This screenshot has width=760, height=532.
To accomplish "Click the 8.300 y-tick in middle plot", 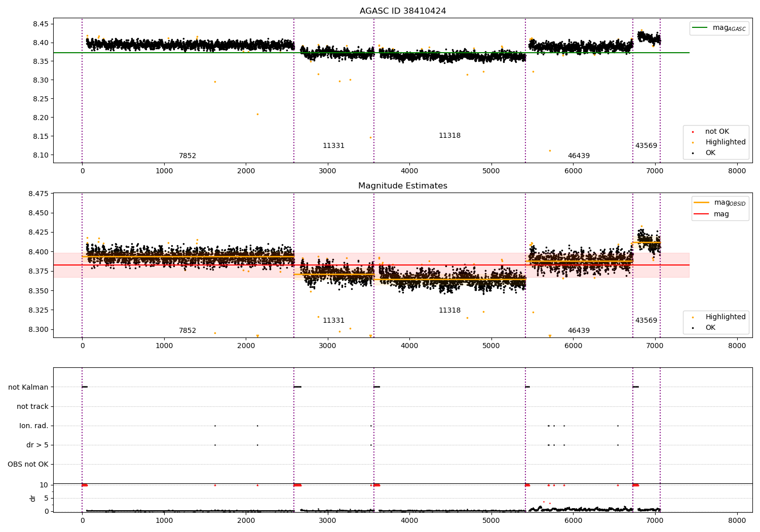I will [x=38, y=329].
